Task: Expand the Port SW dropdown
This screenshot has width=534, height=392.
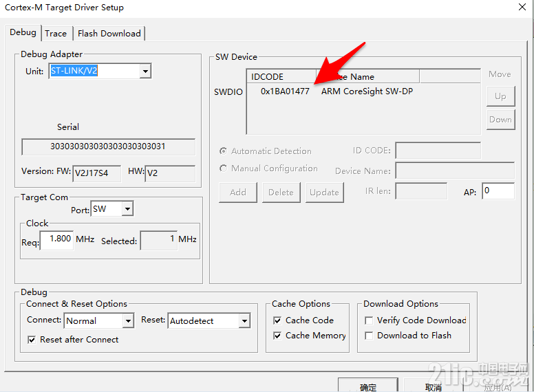Action: 127,209
